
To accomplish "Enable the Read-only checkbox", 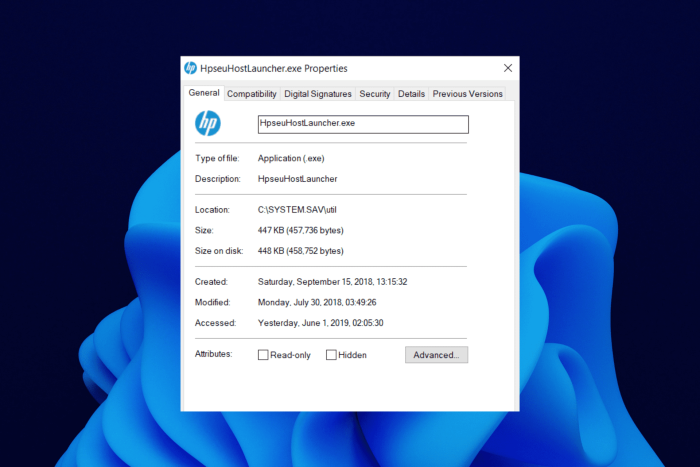I will coord(263,355).
